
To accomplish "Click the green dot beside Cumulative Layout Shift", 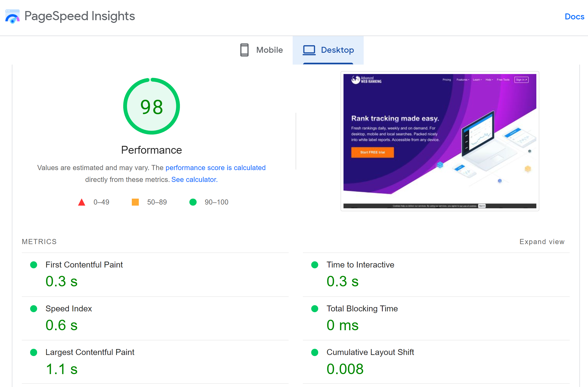I will pos(314,352).
